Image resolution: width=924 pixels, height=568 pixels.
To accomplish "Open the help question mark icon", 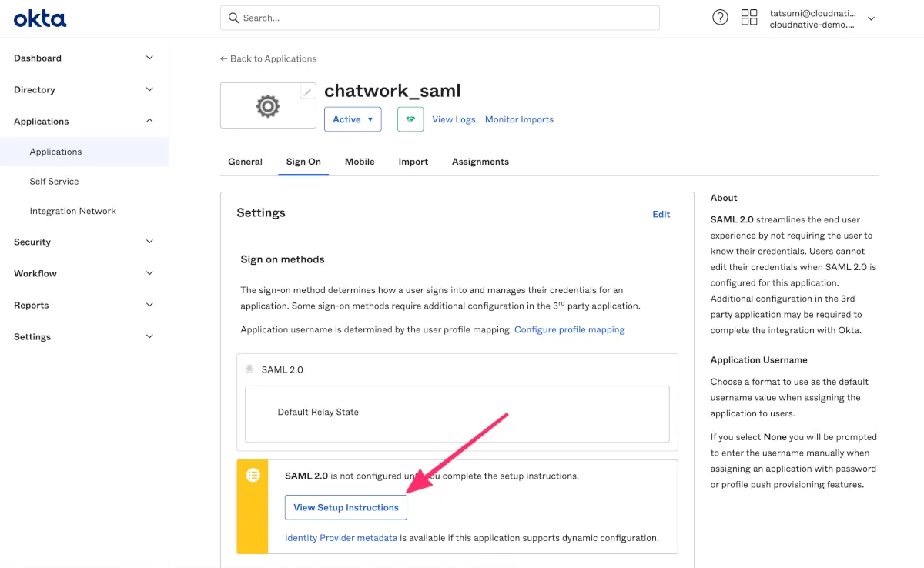I will click(720, 18).
